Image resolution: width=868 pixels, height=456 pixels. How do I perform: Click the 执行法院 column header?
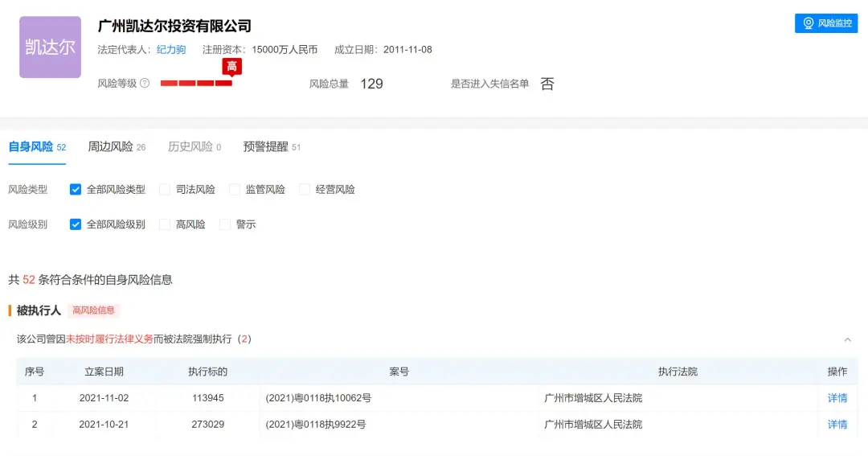pos(678,372)
